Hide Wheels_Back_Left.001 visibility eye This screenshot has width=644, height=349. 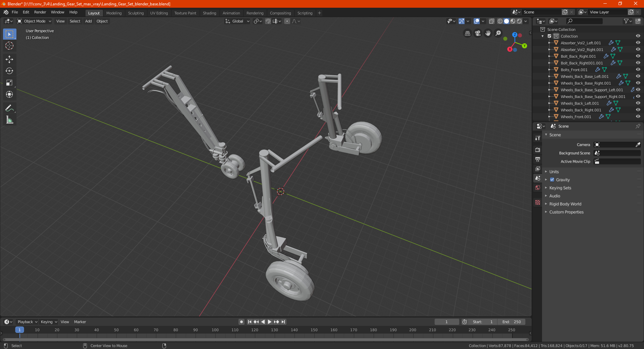(x=638, y=103)
